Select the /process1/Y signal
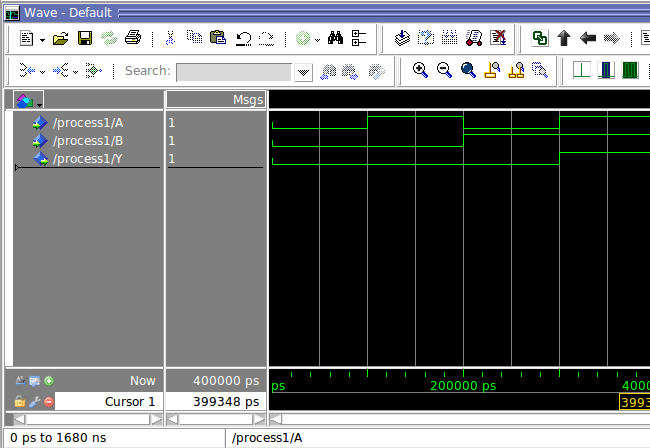 (87, 159)
